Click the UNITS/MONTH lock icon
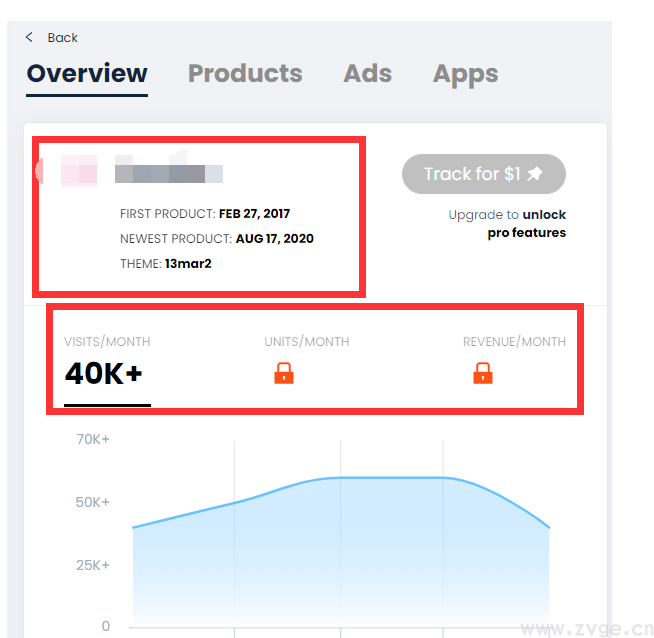This screenshot has height=638, width=654. 284,373
